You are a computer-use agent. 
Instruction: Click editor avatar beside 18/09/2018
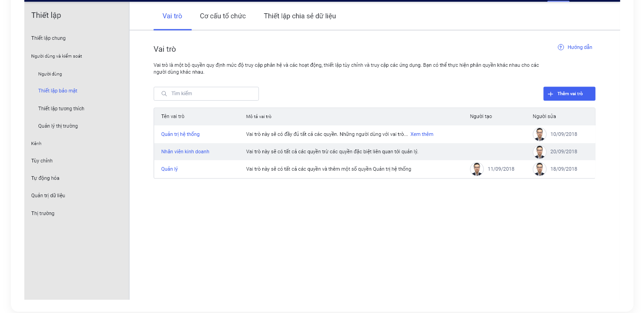pyautogui.click(x=540, y=169)
